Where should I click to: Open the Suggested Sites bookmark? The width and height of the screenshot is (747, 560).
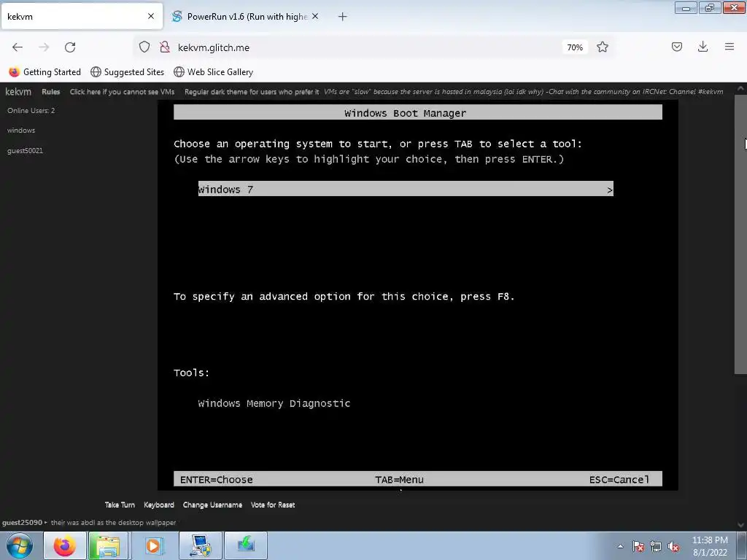pyautogui.click(x=127, y=72)
